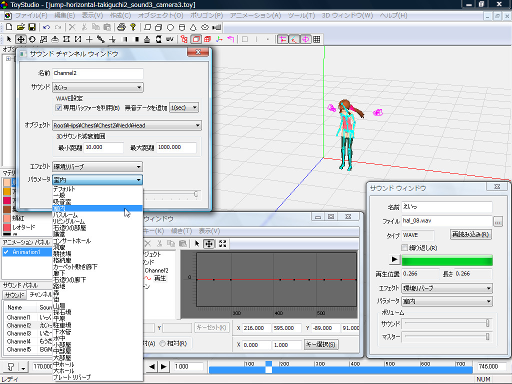
Task: Toggle the dedicated buffer checkbox under WAVE settings
Action: pos(59,108)
